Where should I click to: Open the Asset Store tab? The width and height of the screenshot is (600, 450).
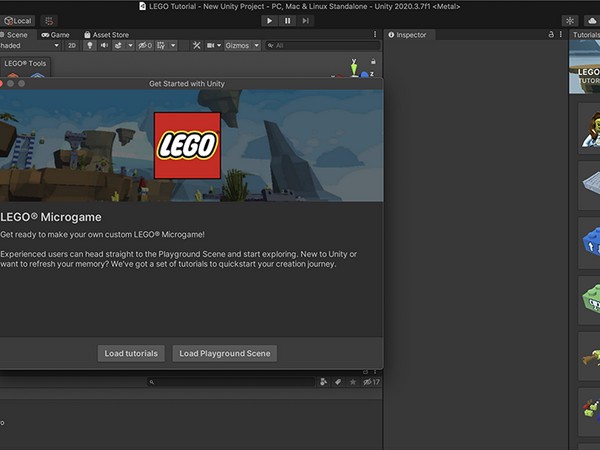[x=110, y=34]
